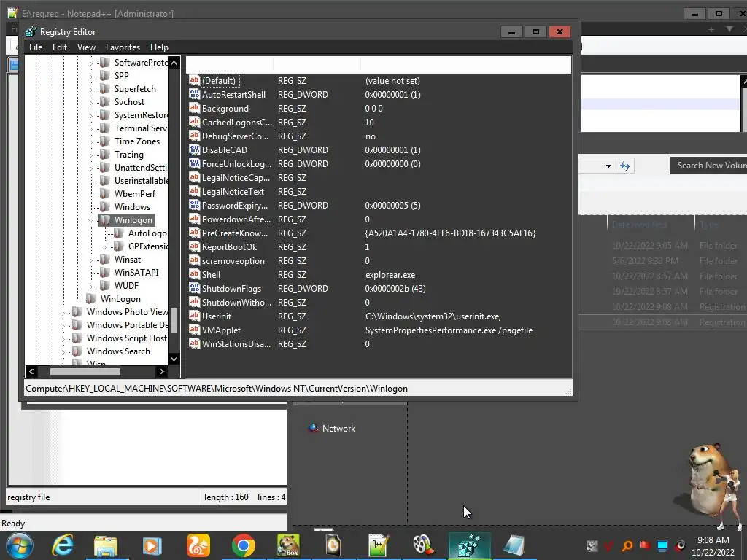This screenshot has width=747, height=560.
Task: Click the tree horizontal scroll left arrow
Action: pos(31,371)
